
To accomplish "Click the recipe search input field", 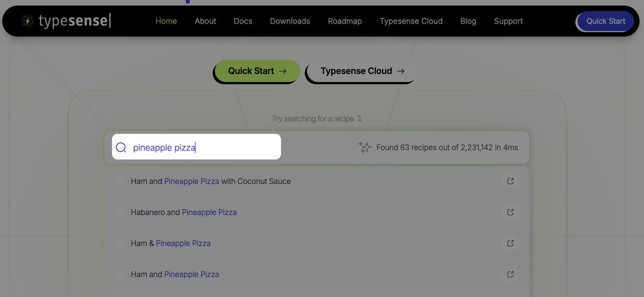I will pyautogui.click(x=196, y=147).
